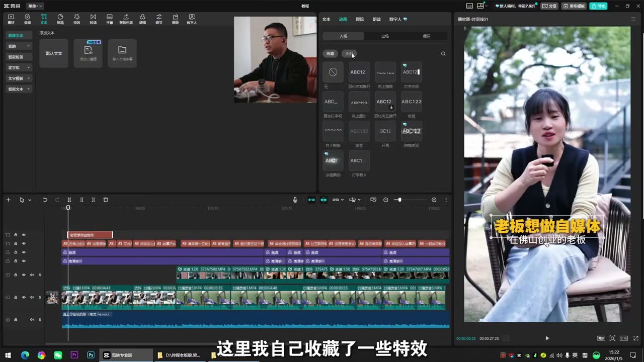Image resolution: width=644 pixels, height=362 pixels.
Task: Toggle the main track magnet snapping button
Action: [311, 200]
